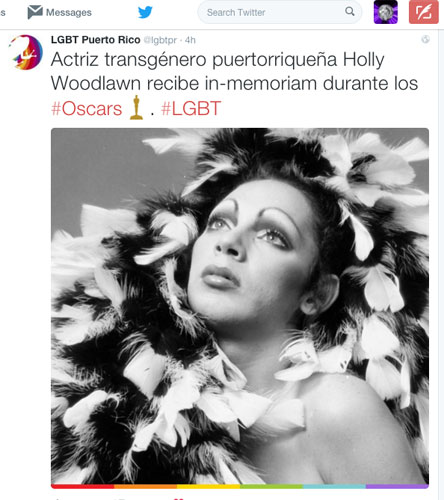
Task: Click the globe icon on the tweet
Action: pos(425,39)
